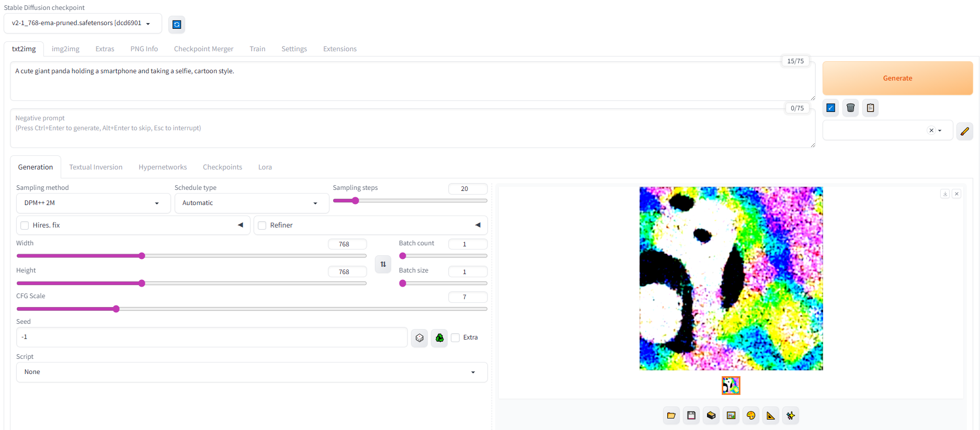980x430 pixels.
Task: Expand the Schedule type dropdown
Action: [251, 203]
